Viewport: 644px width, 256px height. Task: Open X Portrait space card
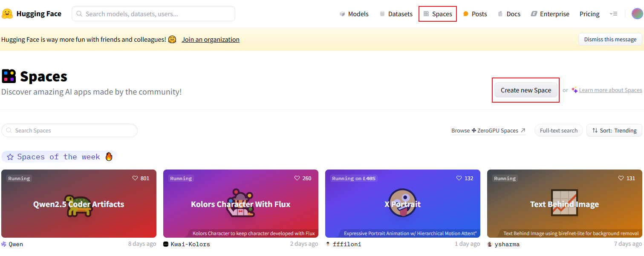point(403,204)
